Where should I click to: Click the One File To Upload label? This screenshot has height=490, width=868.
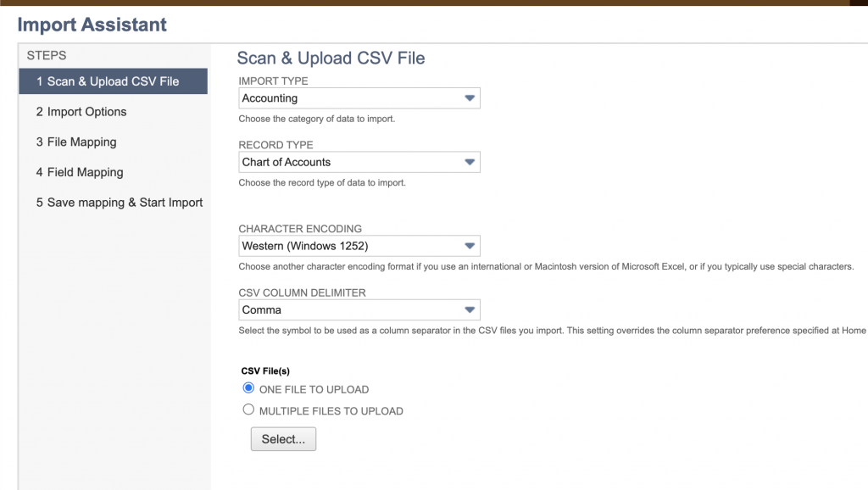314,390
